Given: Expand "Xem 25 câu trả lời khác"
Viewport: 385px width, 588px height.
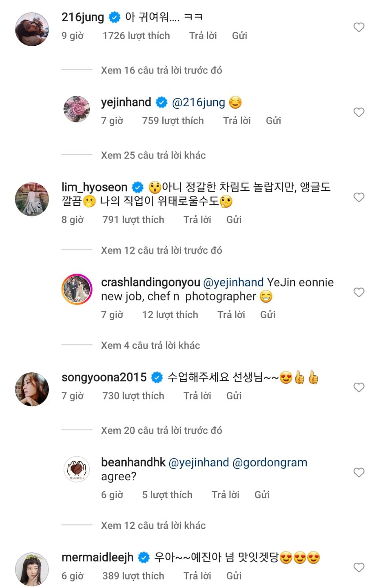Looking at the screenshot, I should coord(153,155).
